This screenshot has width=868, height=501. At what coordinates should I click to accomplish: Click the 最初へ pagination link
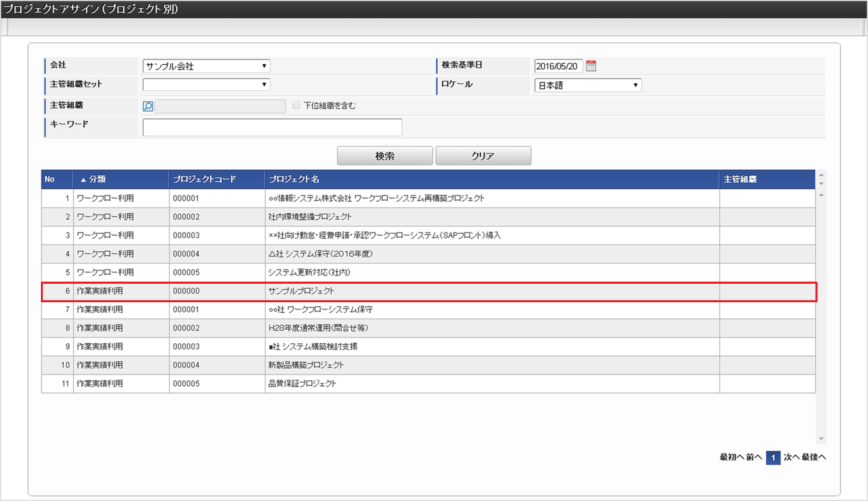pos(731,458)
